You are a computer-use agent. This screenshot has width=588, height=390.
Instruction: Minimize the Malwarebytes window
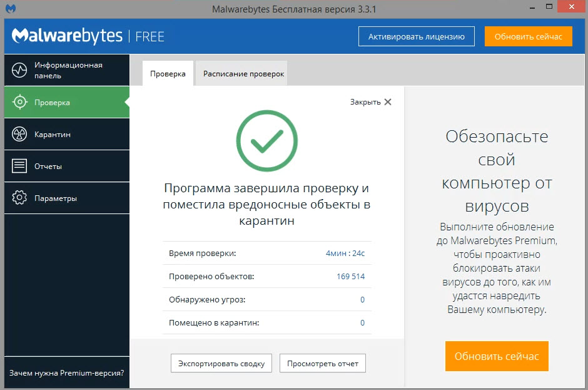coord(532,8)
